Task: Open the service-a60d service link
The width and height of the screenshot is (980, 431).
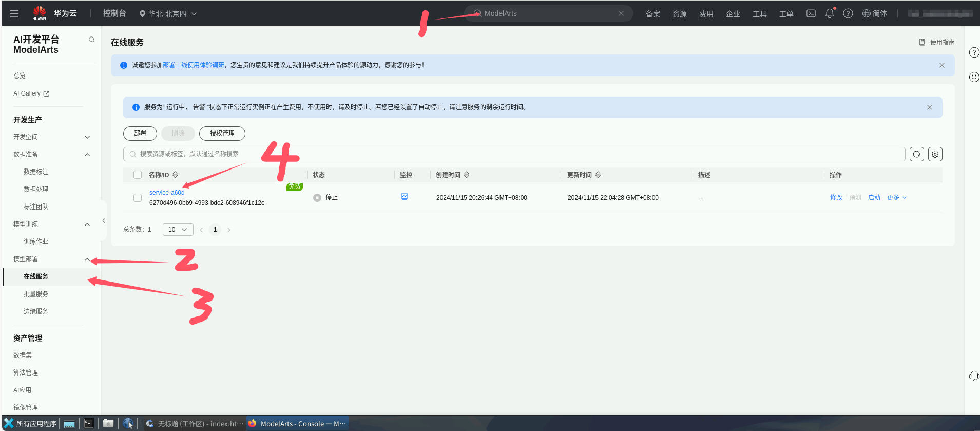Action: [167, 193]
